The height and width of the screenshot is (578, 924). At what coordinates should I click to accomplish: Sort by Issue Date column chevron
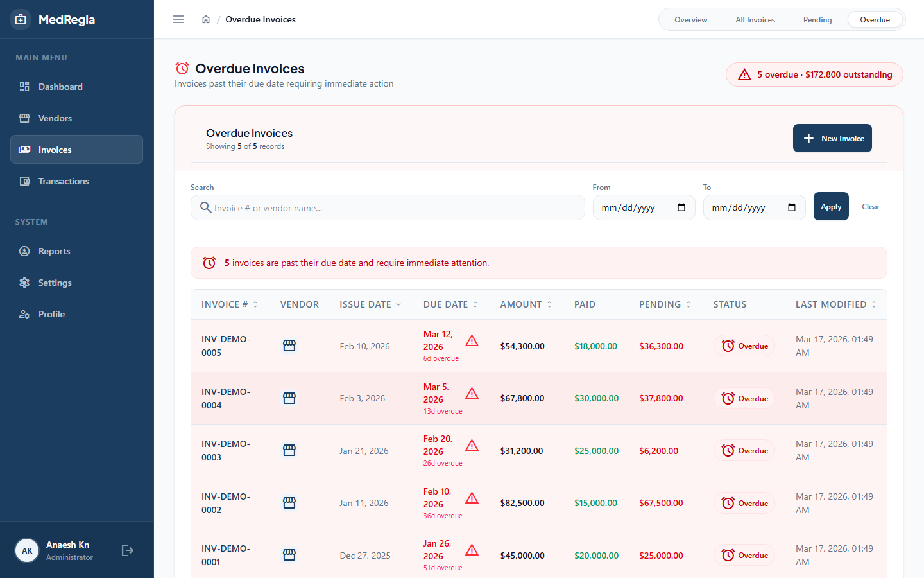point(398,304)
